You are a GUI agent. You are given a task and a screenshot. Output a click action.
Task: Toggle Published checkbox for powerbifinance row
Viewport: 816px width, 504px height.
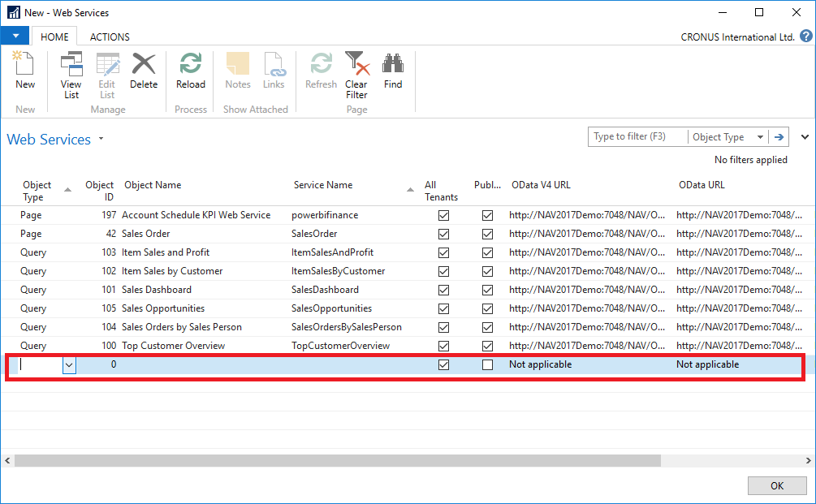coord(487,215)
